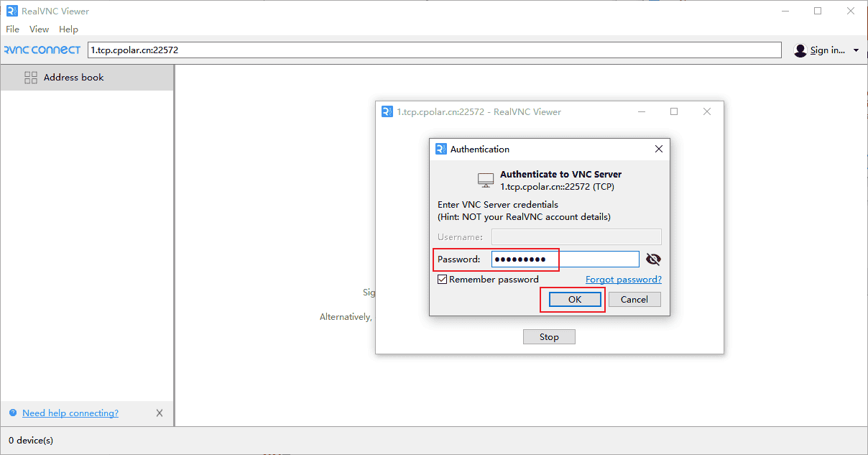Open the File menu

pos(12,29)
